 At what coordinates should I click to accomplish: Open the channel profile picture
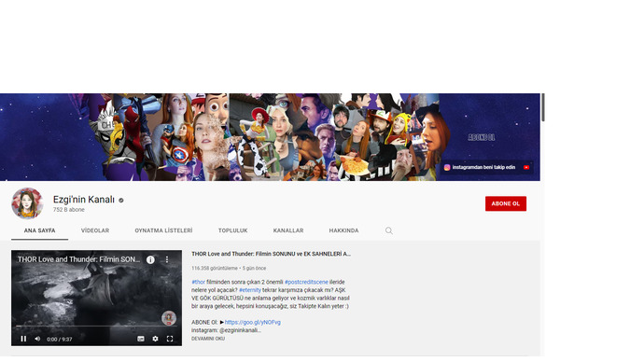27,203
